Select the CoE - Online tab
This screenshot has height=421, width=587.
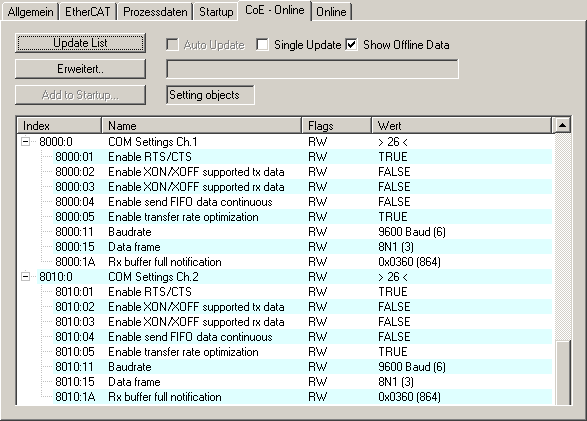coord(274,10)
